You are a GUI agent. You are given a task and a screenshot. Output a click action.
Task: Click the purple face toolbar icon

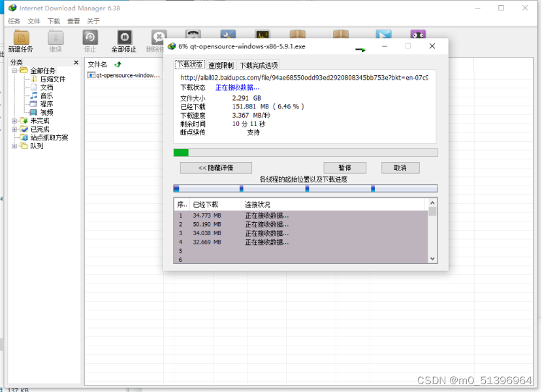pos(418,34)
